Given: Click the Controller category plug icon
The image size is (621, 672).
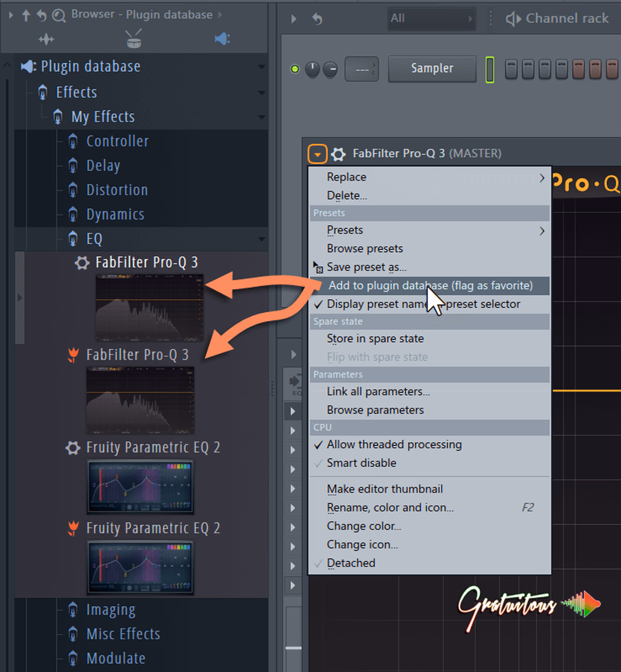Looking at the screenshot, I should [x=73, y=141].
